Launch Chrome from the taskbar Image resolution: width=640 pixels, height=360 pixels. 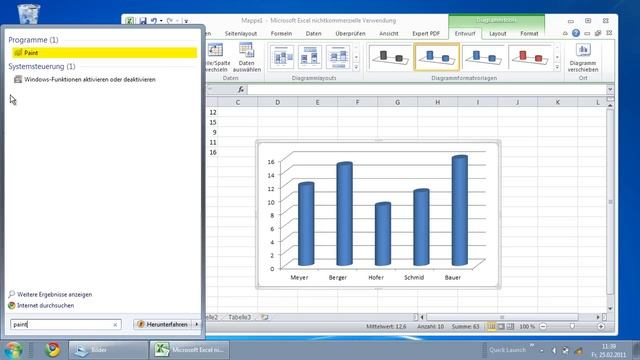[52, 350]
